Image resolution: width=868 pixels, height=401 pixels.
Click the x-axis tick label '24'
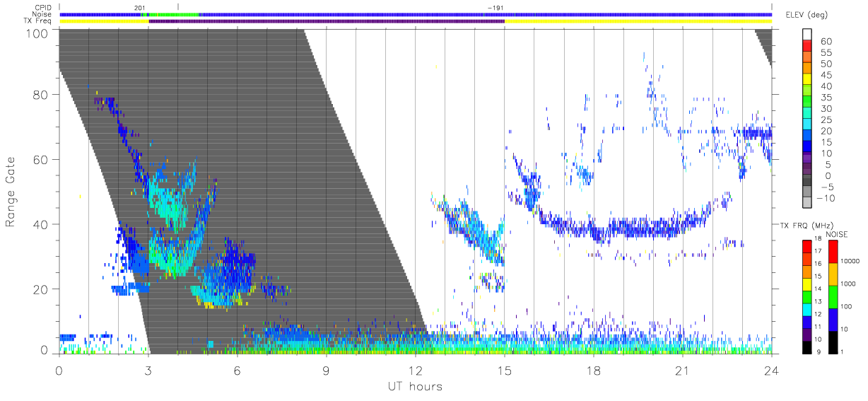pos(772,370)
